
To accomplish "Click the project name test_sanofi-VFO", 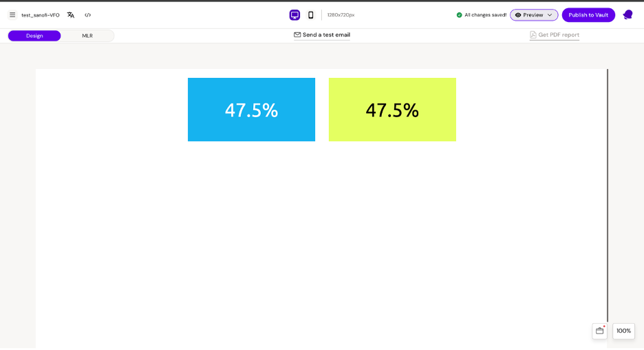I will pyautogui.click(x=41, y=14).
